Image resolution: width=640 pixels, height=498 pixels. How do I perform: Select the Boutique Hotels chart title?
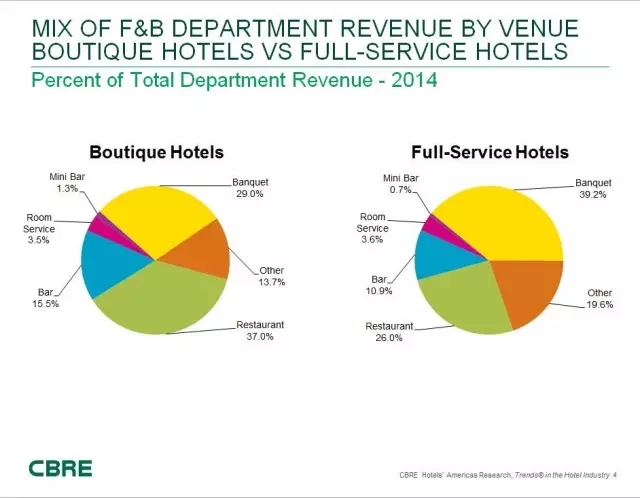156,152
